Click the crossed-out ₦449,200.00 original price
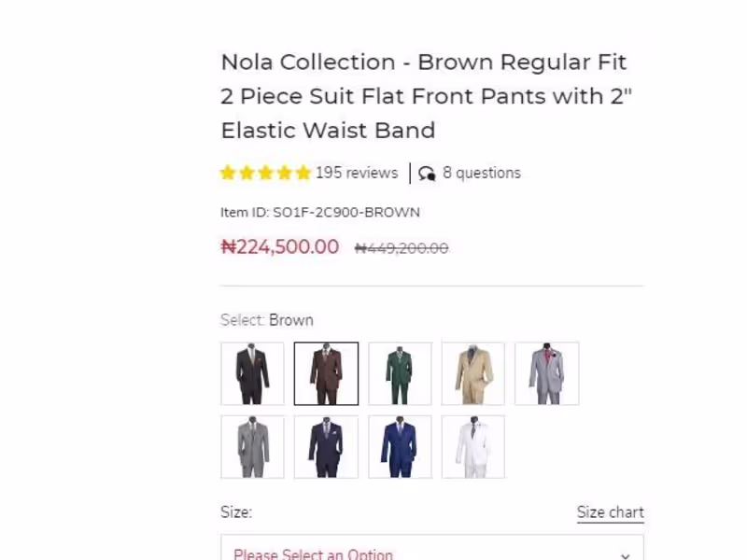The image size is (747, 560). click(402, 248)
